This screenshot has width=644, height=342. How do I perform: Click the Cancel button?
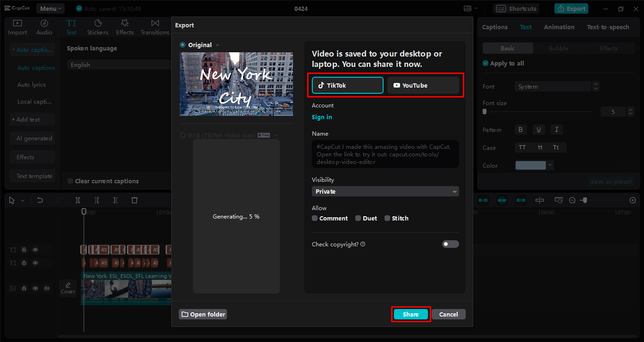coord(448,314)
